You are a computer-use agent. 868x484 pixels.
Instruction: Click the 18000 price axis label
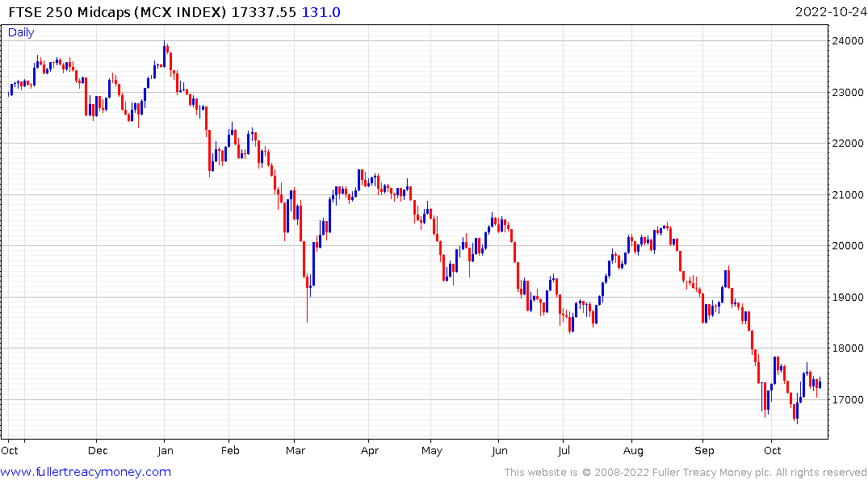click(x=845, y=348)
